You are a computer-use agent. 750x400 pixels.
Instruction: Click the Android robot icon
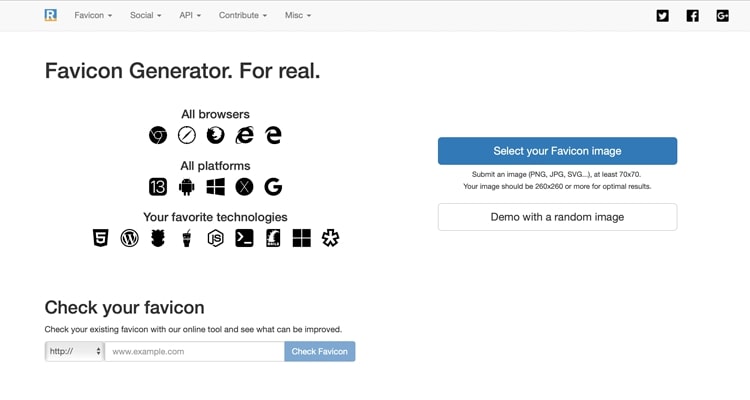tap(187, 187)
